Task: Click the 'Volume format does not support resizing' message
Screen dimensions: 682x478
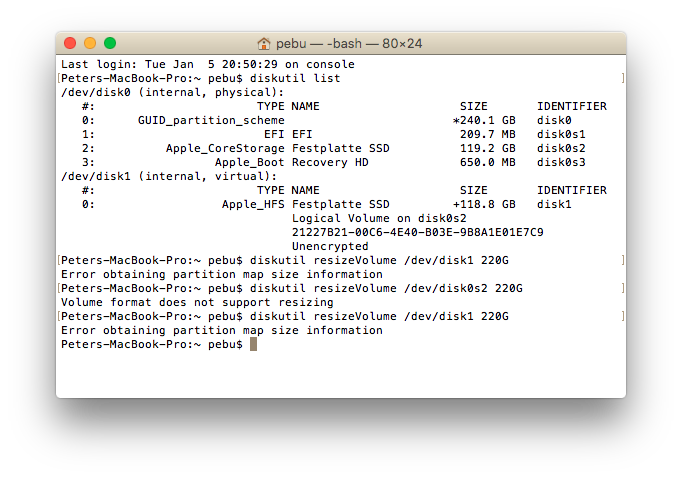Action: tap(197, 302)
